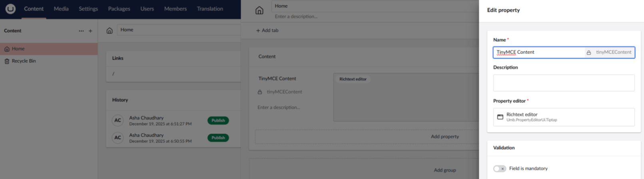Click the Content group name
This screenshot has width=644, height=179.
pos(267,57)
